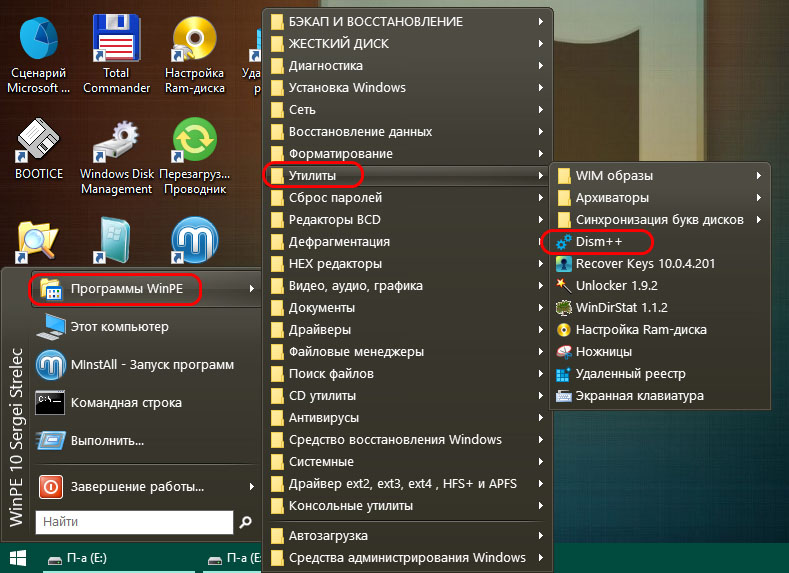Screen dimensions: 789x573
Task: Open Экранная клавиатура on-screen keyboard
Action: pyautogui.click(x=659, y=396)
